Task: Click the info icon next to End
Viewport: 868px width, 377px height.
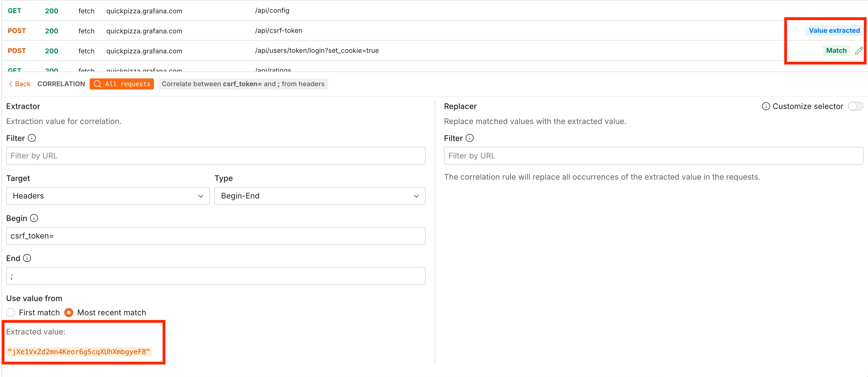Action: coord(27,258)
